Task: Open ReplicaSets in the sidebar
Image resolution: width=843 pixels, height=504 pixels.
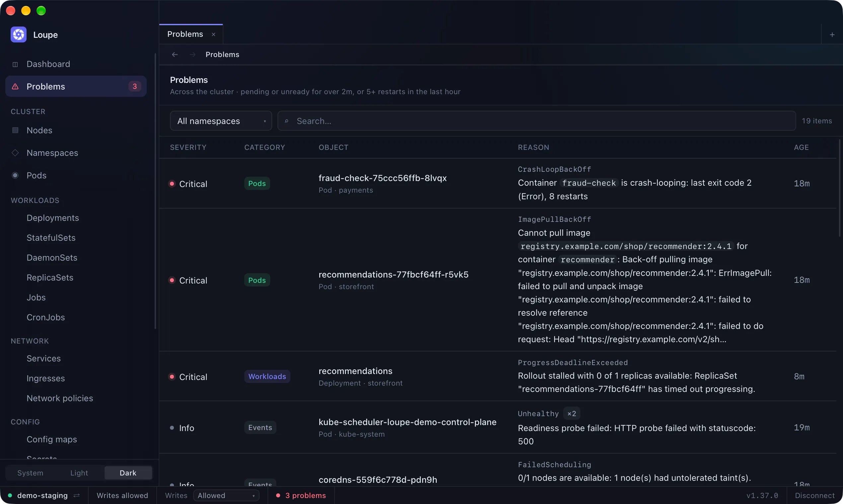Action: click(76, 278)
